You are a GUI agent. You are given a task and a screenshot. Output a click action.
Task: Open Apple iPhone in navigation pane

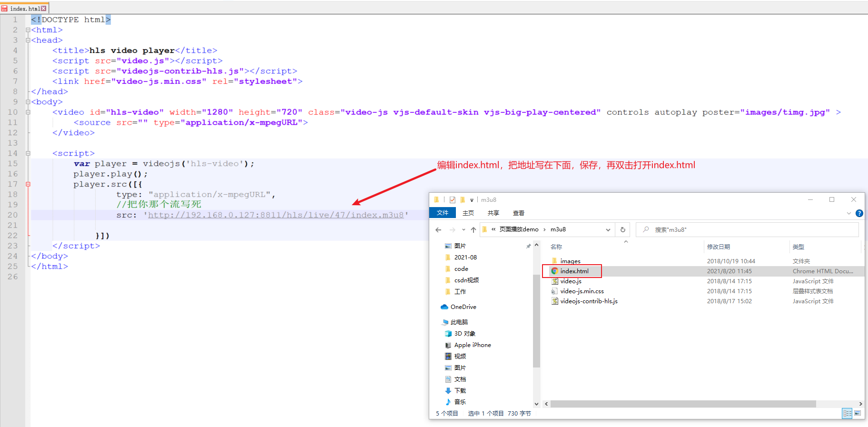tap(472, 345)
